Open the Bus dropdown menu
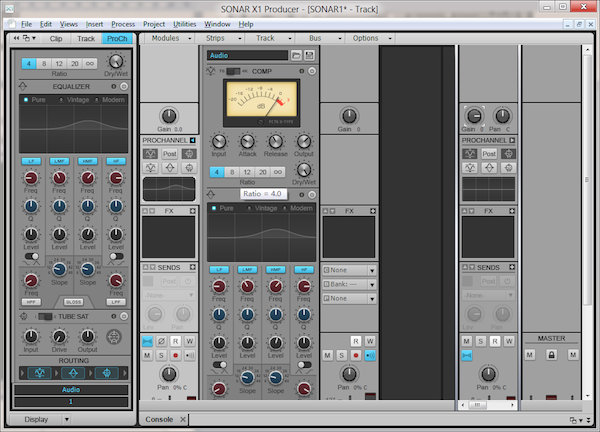This screenshot has height=432, width=600. pyautogui.click(x=323, y=38)
